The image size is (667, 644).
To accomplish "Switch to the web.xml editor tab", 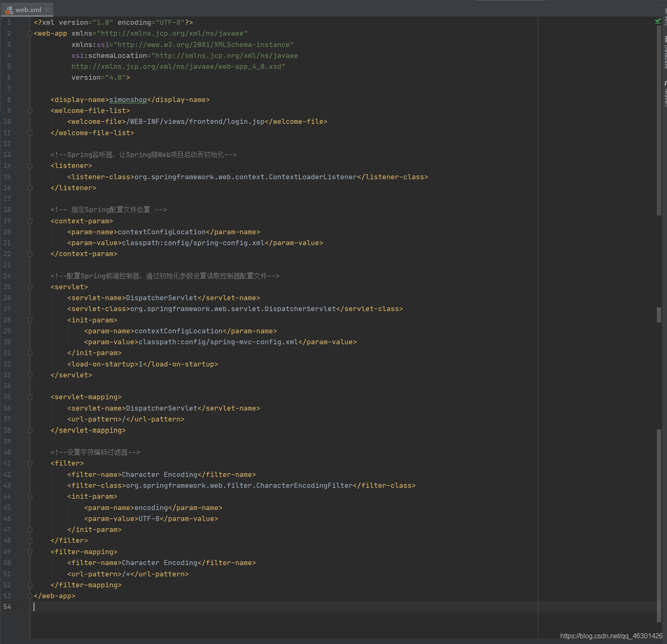I will click(27, 10).
